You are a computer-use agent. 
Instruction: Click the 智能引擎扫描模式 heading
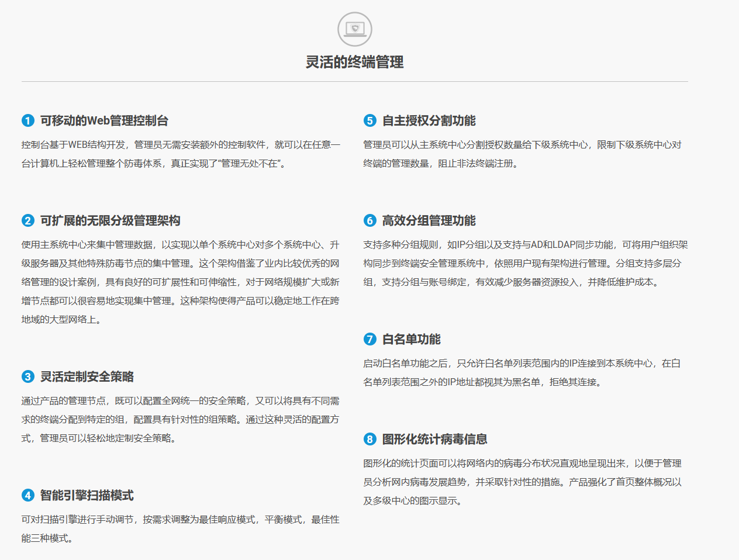[87, 495]
